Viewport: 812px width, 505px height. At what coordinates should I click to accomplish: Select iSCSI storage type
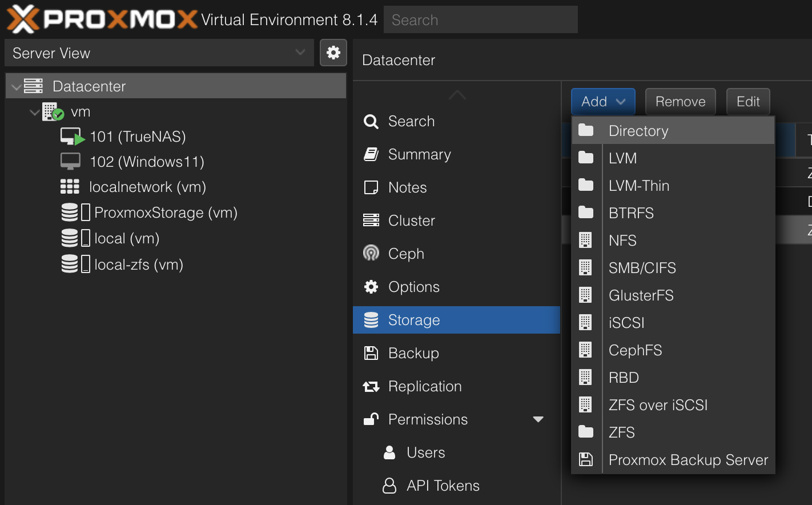point(674,323)
